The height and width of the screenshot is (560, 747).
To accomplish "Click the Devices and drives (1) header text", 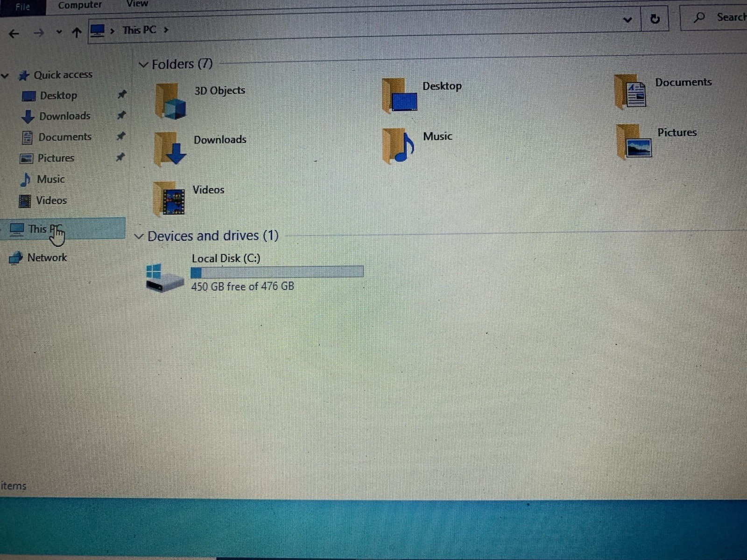I will pos(213,236).
